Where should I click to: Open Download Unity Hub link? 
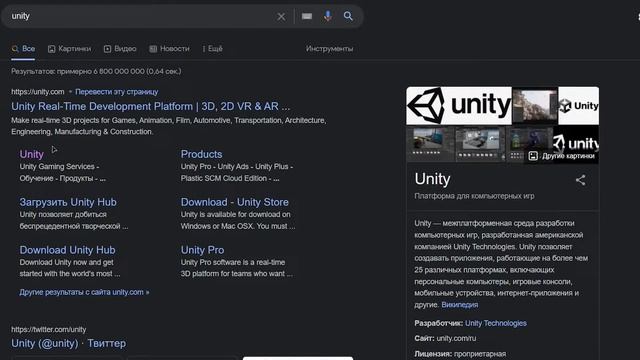tap(67, 250)
